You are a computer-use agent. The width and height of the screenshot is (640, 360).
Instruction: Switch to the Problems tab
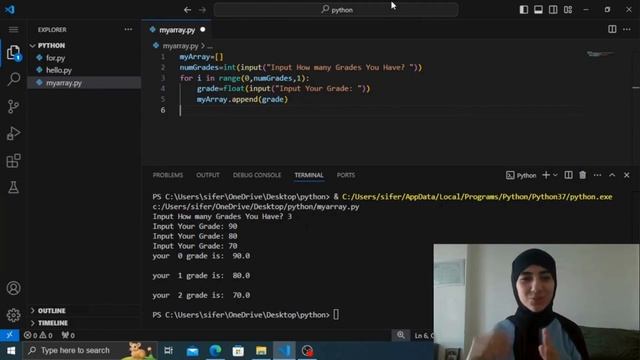(x=168, y=175)
